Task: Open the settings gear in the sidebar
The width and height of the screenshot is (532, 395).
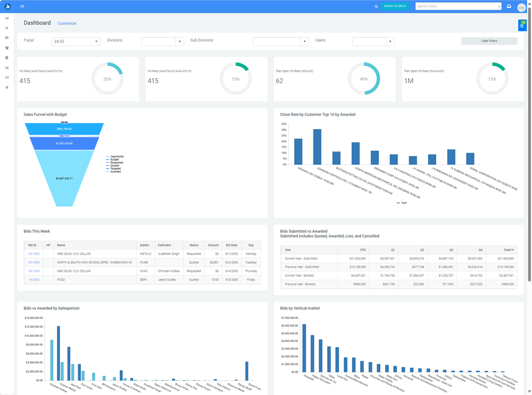Action: pyautogui.click(x=7, y=88)
